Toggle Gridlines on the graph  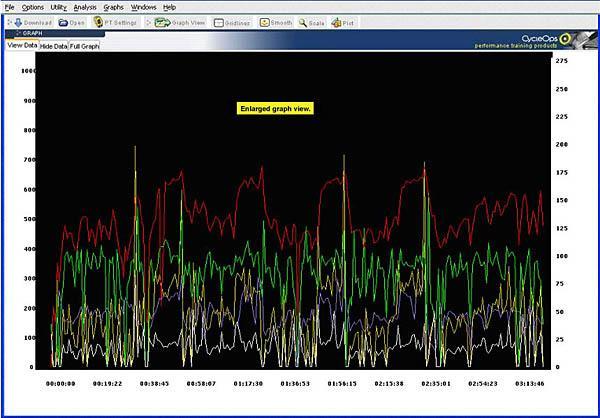(232, 21)
